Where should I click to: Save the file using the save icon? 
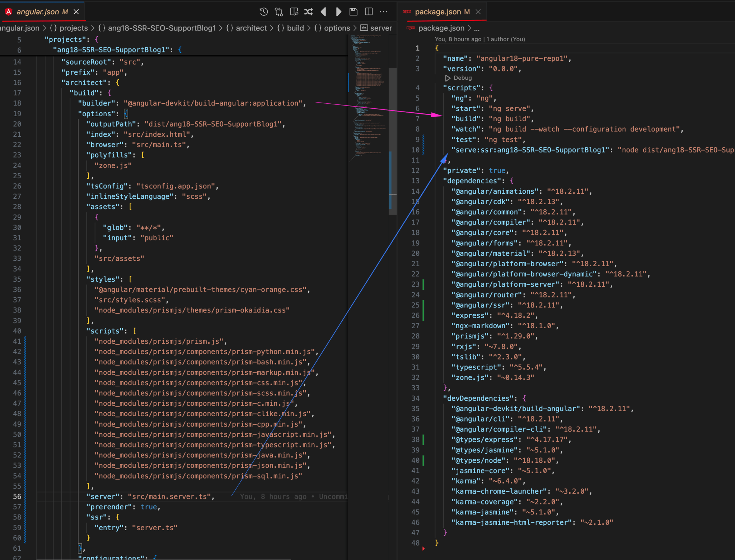pyautogui.click(x=354, y=11)
